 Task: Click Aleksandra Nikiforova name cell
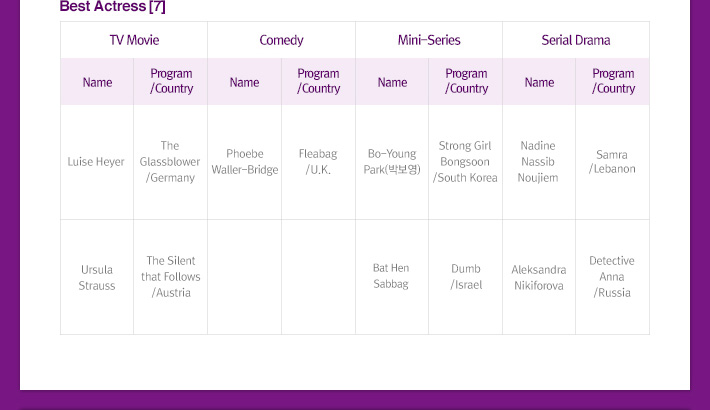(x=538, y=277)
